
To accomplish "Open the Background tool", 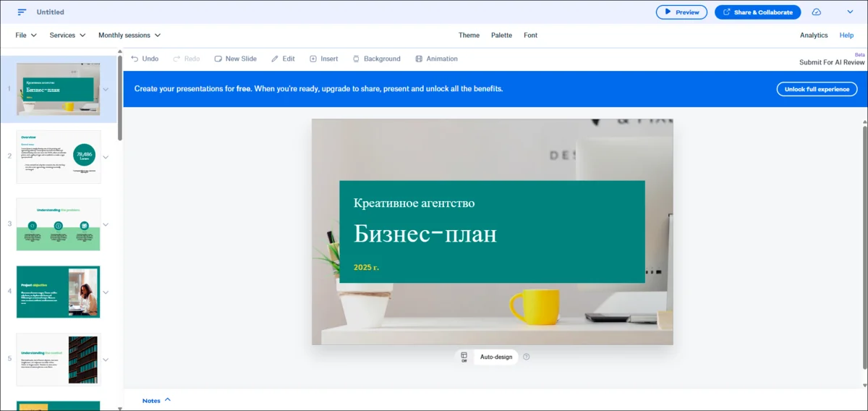I will 376,59.
